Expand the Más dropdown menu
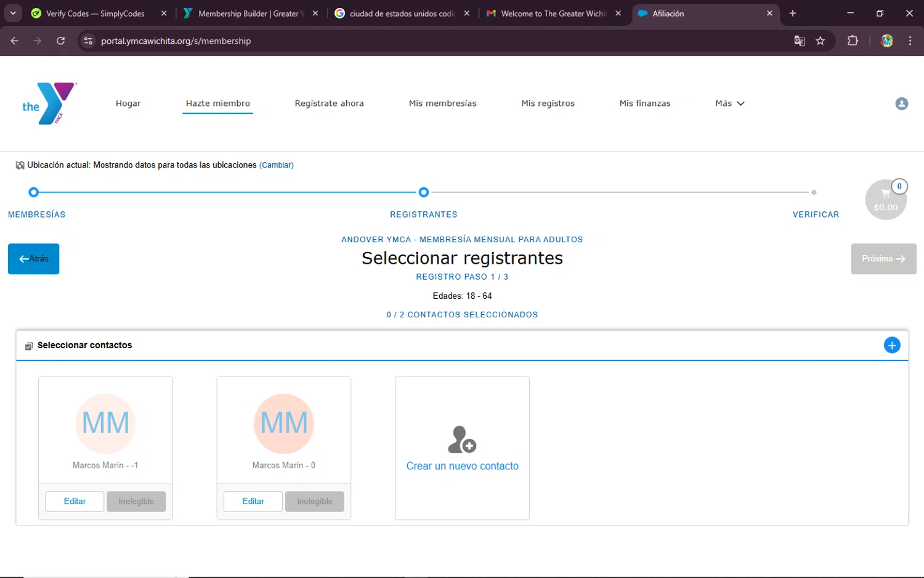924x578 pixels. (x=730, y=104)
